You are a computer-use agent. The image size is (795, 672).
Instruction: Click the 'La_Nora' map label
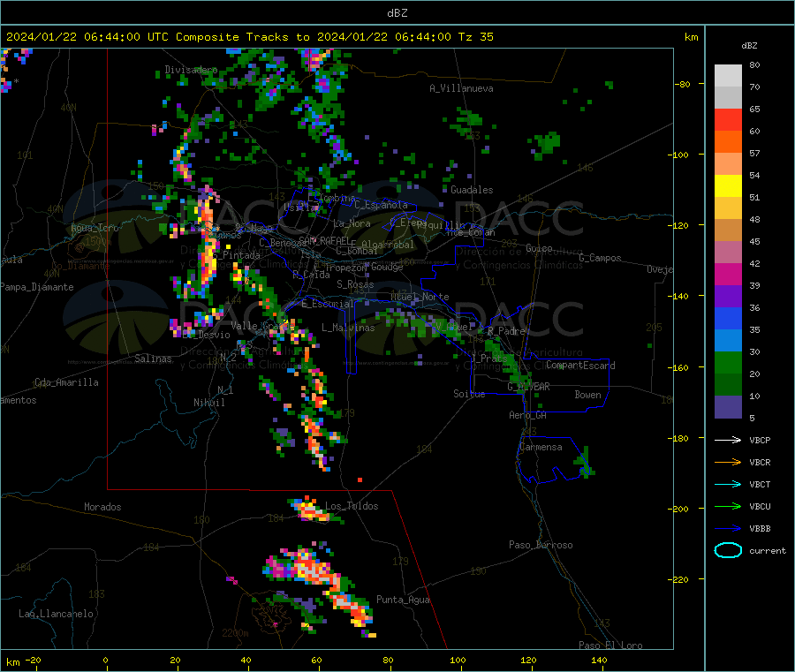click(x=352, y=223)
